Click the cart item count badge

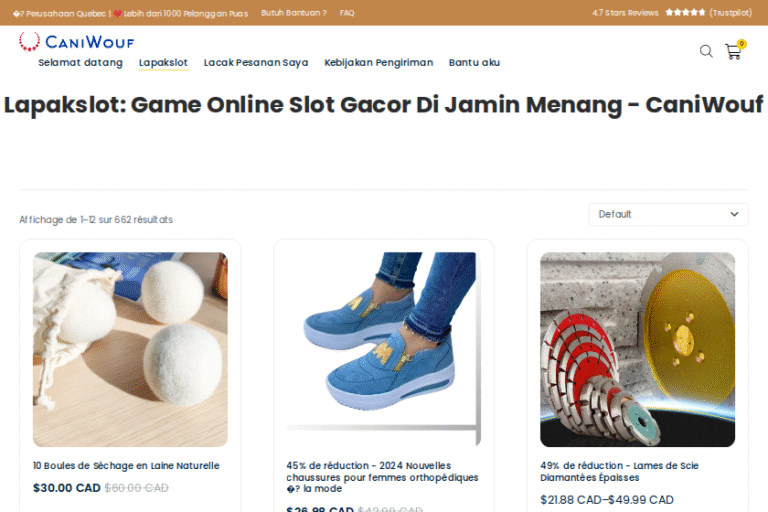click(742, 44)
